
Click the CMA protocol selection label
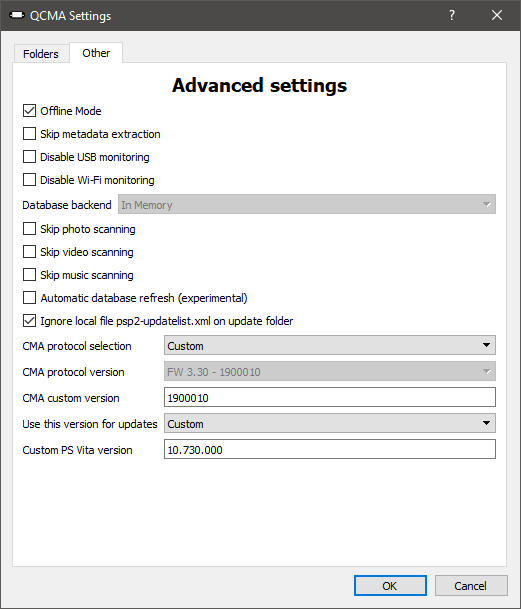77,346
